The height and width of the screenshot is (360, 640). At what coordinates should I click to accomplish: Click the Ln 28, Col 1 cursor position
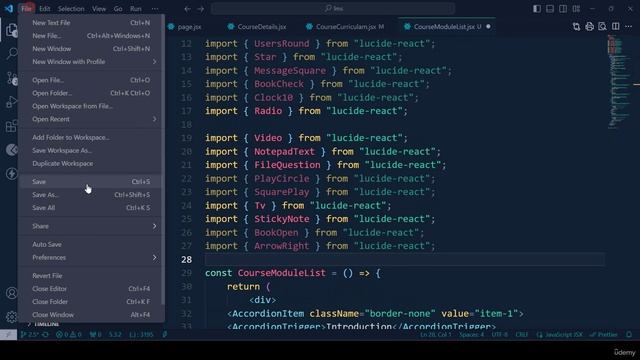tap(436, 335)
